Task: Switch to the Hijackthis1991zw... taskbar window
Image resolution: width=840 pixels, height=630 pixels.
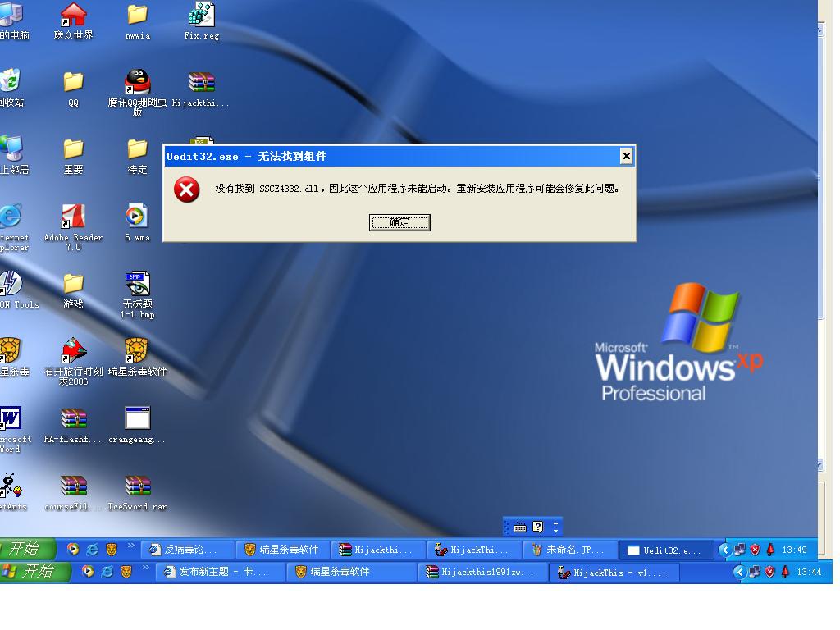Action: coord(483,572)
